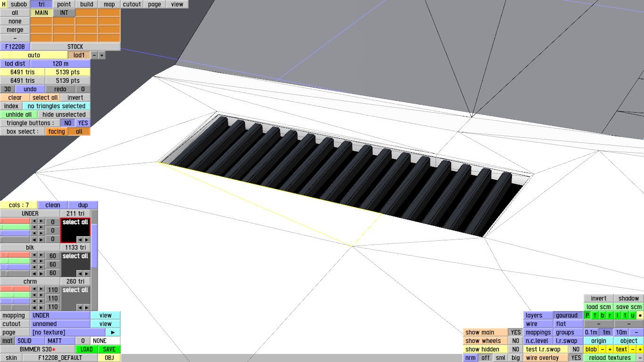644x362 pixels.
Task: Adjust the red slider for UNDER colour
Action: tap(15, 221)
